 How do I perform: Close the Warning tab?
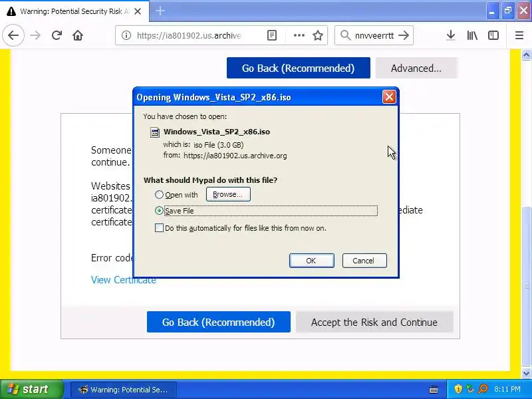[138, 11]
